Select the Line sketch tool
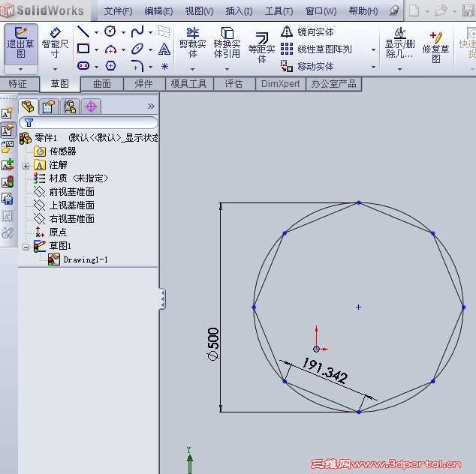Viewport: 476px width, 474px height. click(x=83, y=31)
